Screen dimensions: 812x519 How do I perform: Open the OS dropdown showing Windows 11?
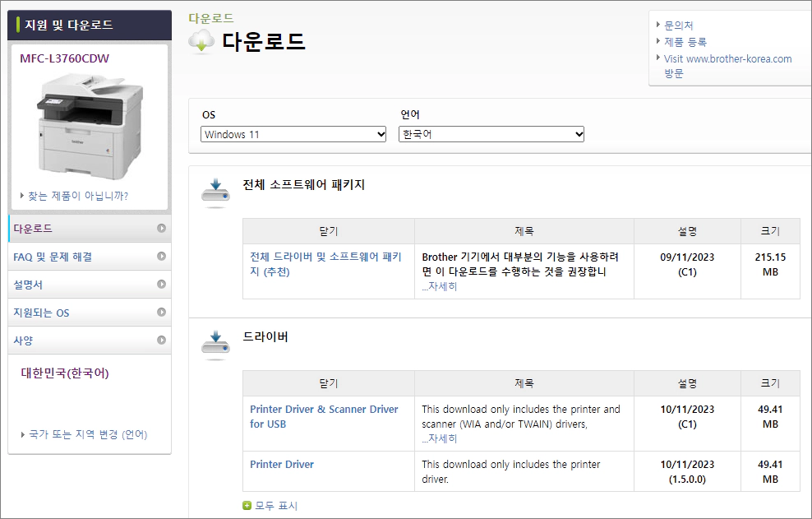click(x=293, y=134)
